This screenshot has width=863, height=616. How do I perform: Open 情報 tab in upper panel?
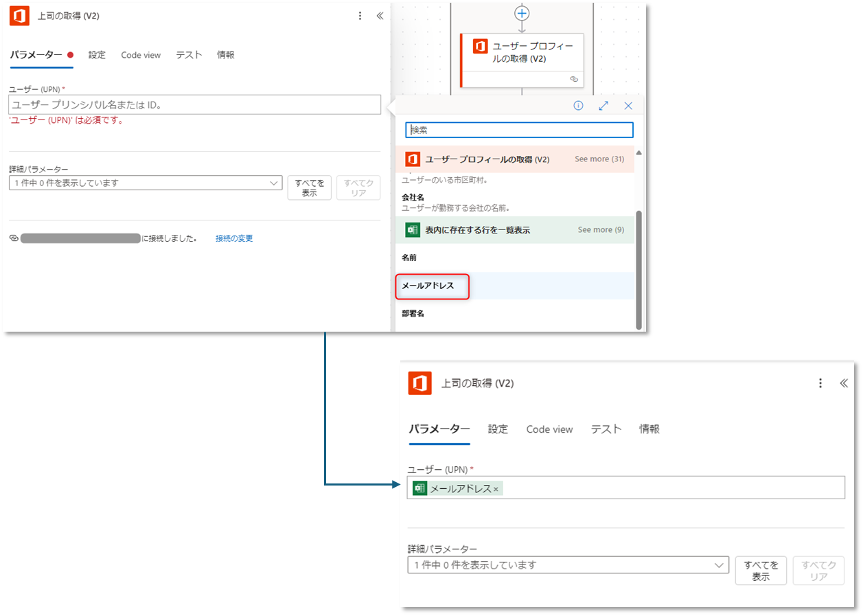click(226, 55)
